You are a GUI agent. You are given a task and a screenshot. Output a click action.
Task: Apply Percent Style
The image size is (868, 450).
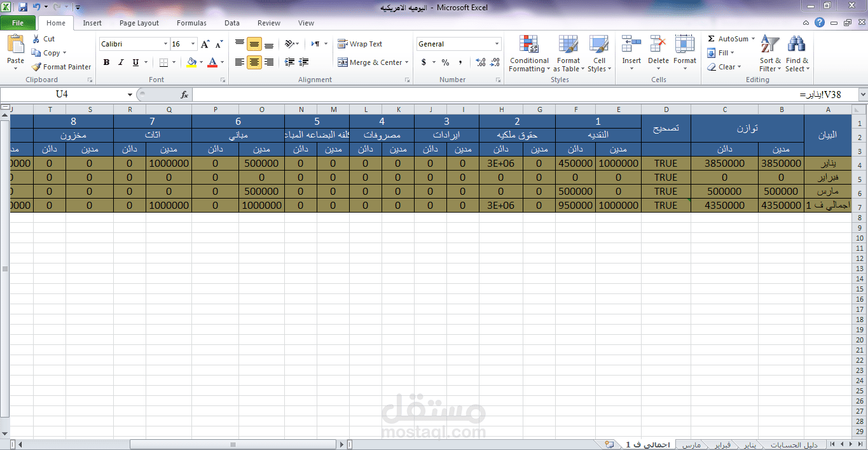[445, 62]
